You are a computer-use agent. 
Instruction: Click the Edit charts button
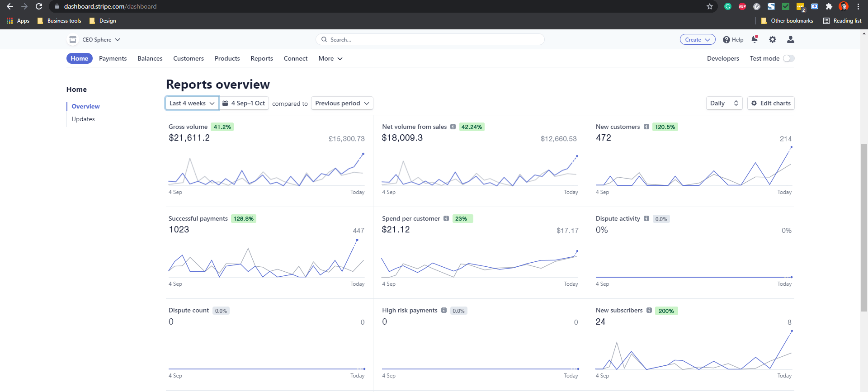(771, 103)
